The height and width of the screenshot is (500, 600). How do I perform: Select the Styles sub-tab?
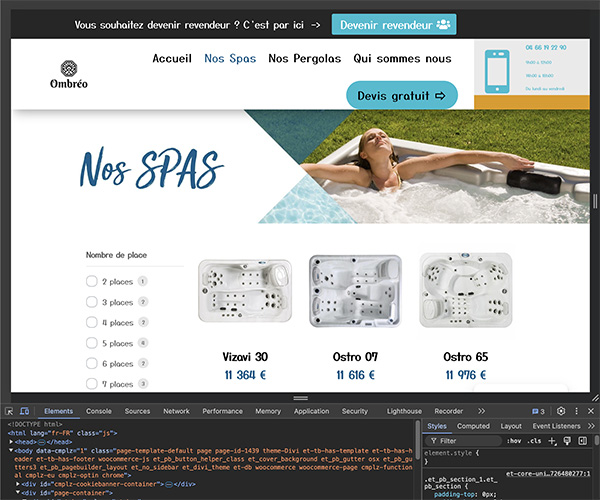click(437, 426)
